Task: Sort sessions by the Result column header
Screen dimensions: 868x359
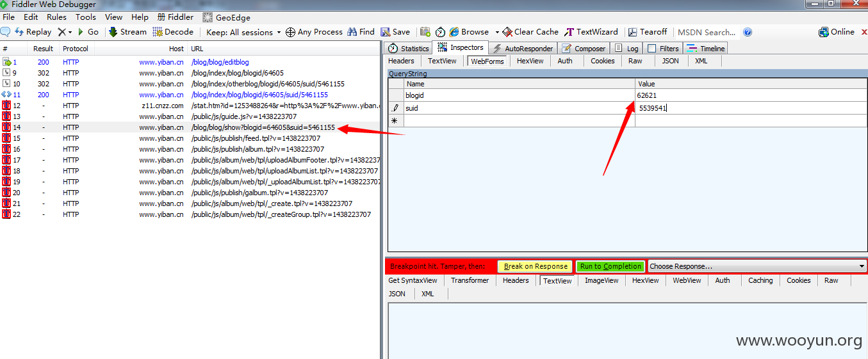Action: pos(44,49)
